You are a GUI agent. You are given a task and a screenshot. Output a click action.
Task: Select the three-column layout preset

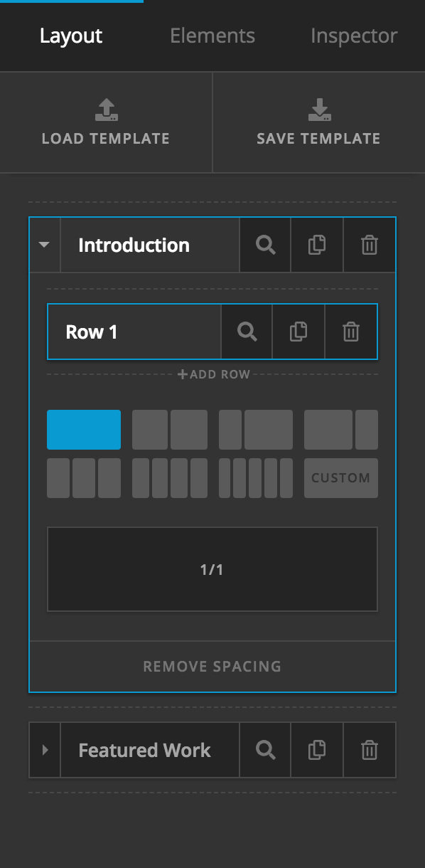click(84, 478)
